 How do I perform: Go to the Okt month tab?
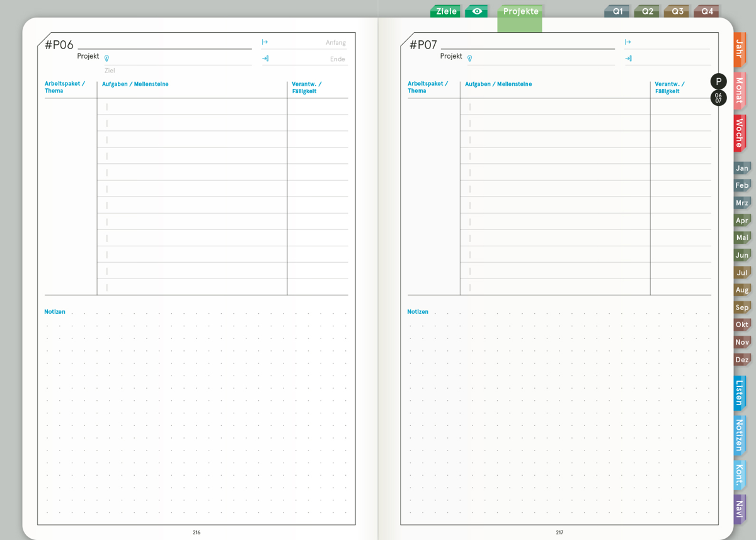[x=742, y=325]
